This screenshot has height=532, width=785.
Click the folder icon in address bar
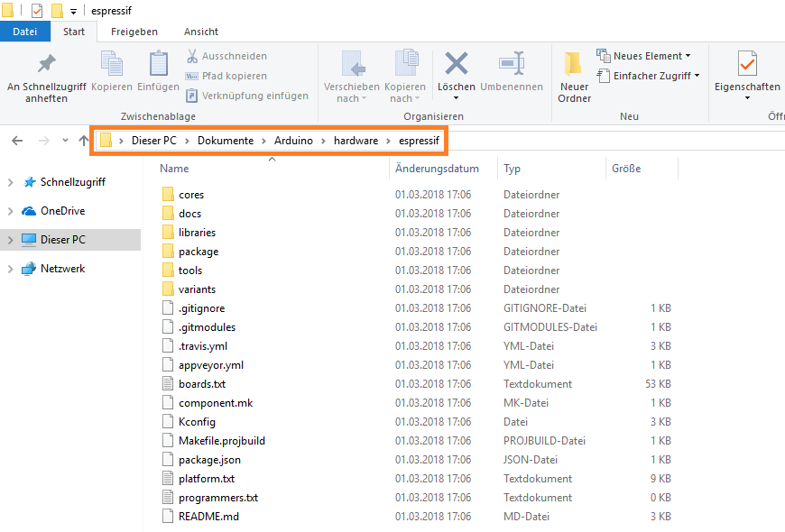[x=106, y=140]
